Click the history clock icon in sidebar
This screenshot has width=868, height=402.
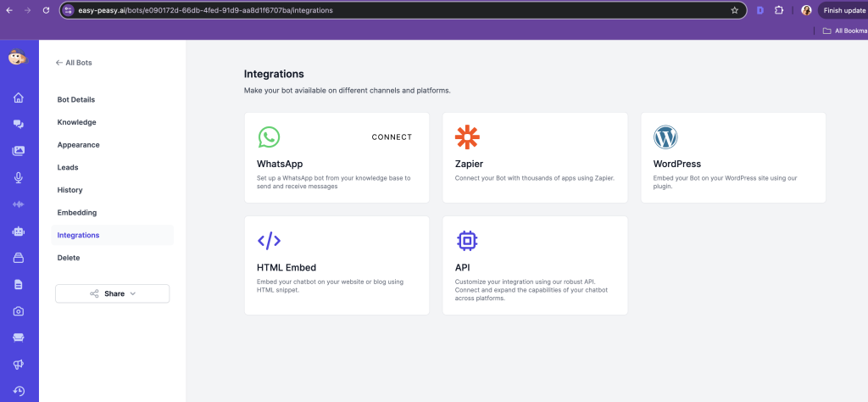tap(19, 391)
